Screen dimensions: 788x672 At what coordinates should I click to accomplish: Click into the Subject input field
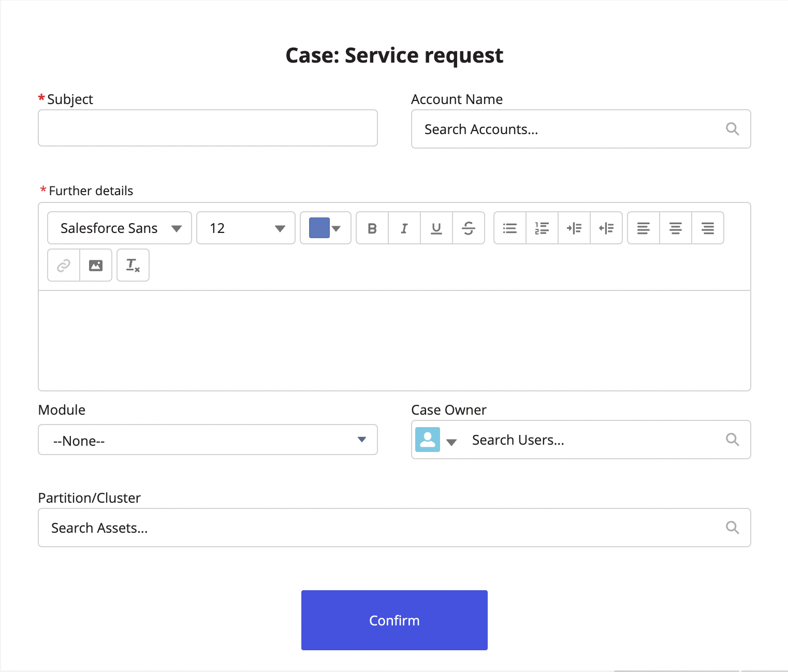click(x=208, y=128)
